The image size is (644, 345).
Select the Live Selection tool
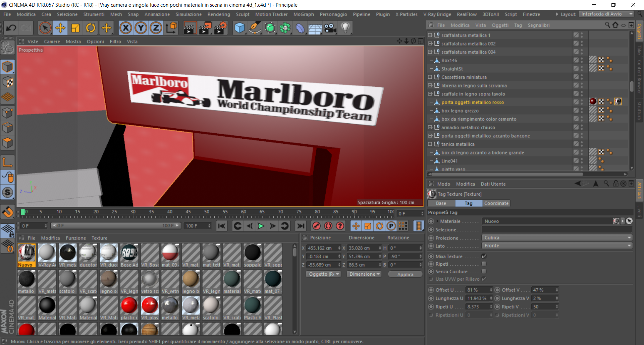pyautogui.click(x=45, y=28)
